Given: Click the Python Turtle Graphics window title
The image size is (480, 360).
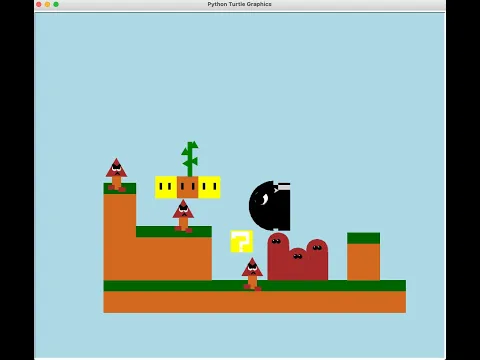Looking at the screenshot, I should coord(239,4).
